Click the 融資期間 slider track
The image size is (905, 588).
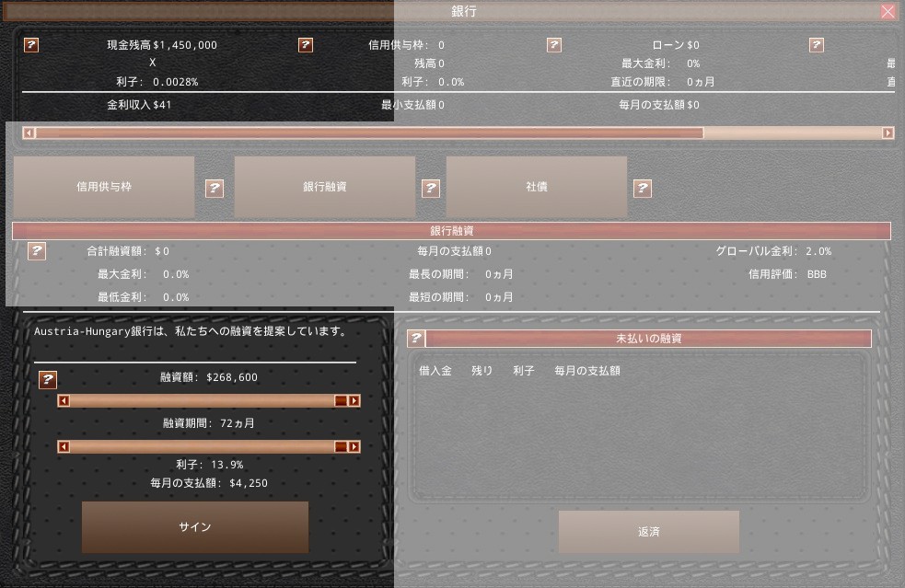point(203,447)
